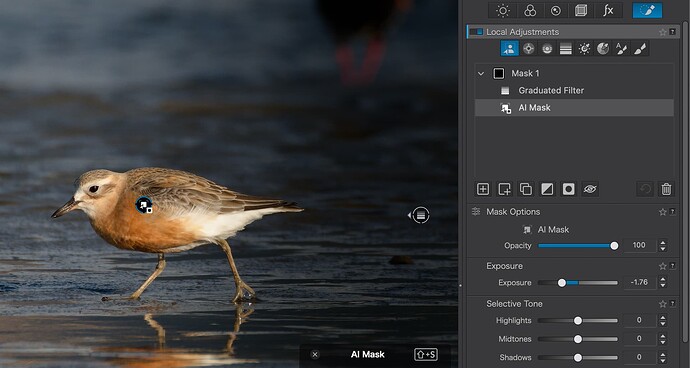Select the AI Mask tool icon

(509, 48)
